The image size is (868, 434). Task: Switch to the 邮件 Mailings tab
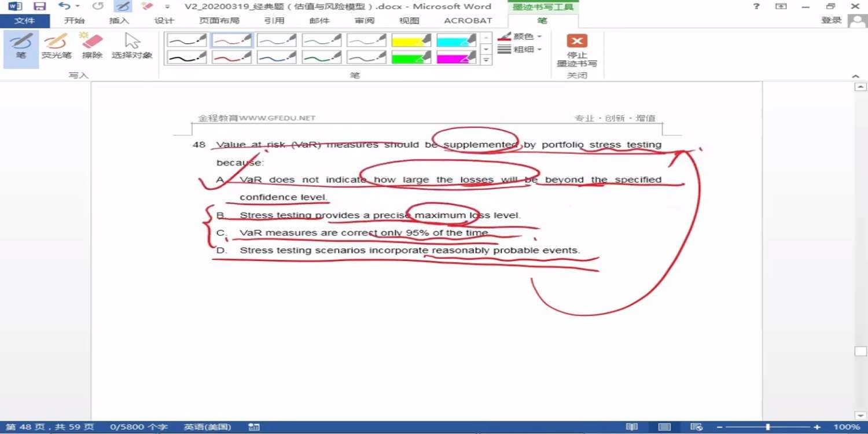[x=319, y=21]
